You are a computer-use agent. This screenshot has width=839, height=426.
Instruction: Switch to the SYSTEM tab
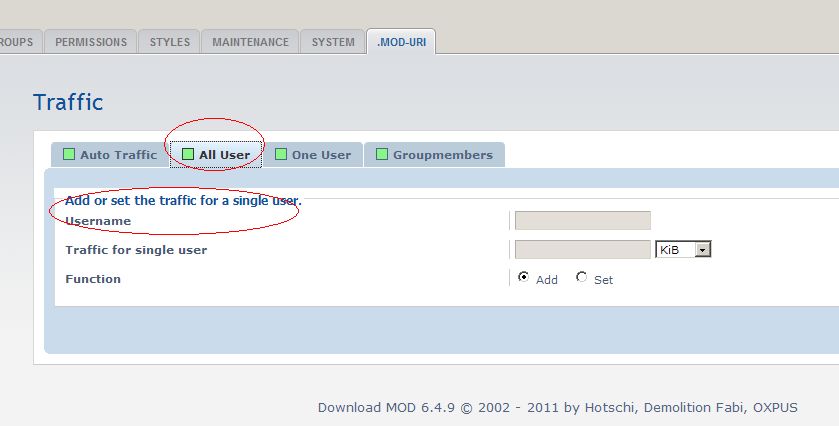tap(333, 42)
